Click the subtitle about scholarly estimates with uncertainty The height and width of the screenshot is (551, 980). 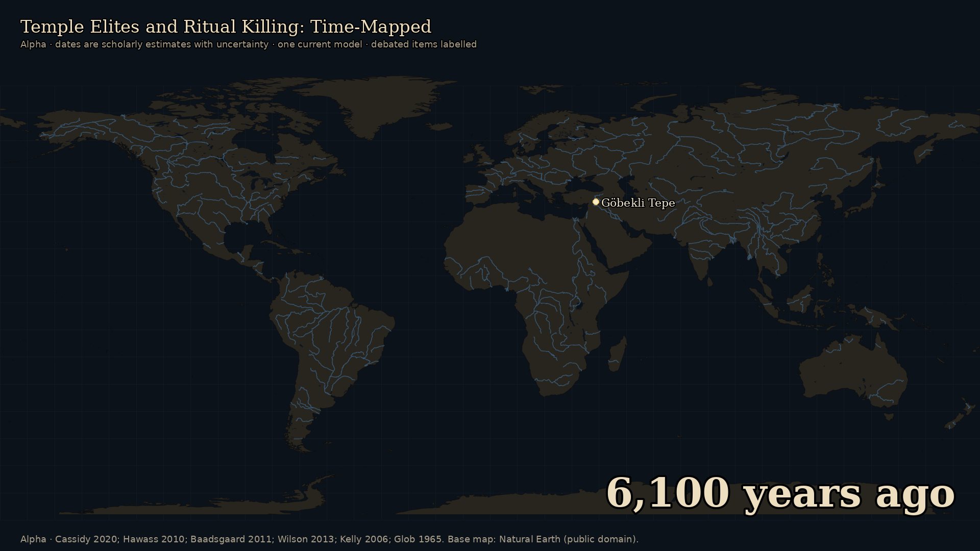249,44
